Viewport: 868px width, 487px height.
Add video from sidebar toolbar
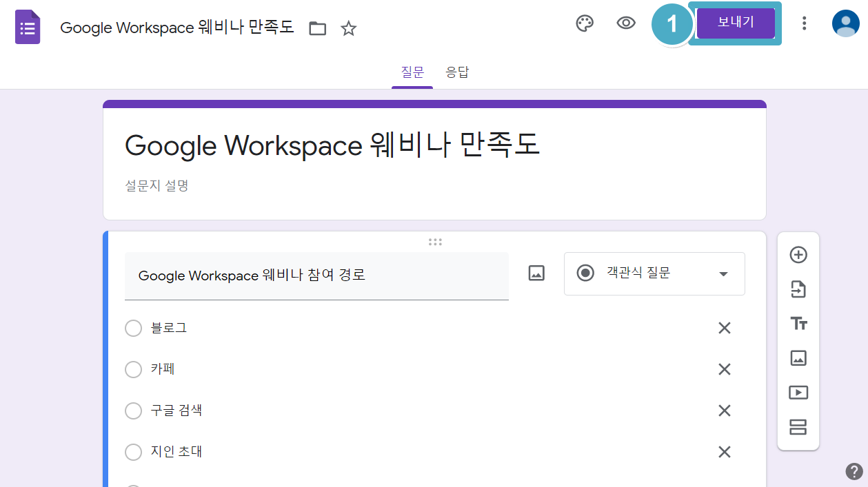pos(798,393)
